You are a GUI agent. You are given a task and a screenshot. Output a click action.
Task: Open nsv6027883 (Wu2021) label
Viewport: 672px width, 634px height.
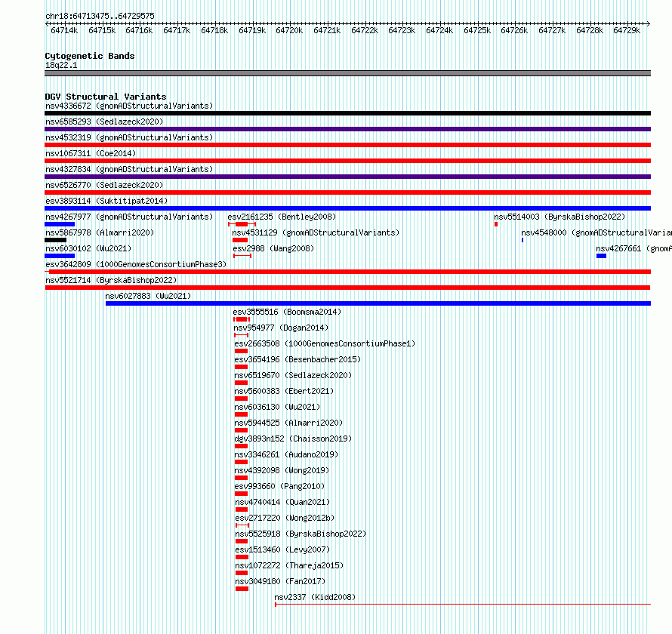[148, 296]
